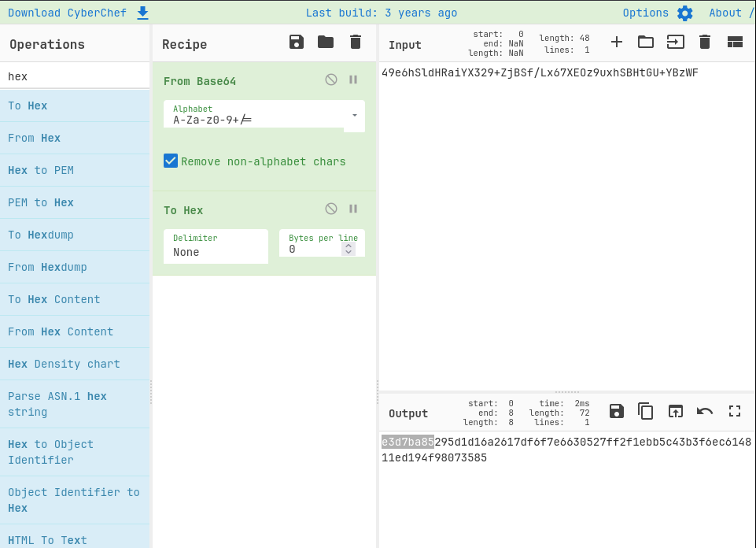
Task: Click the operations search box containing hex
Action: tap(75, 76)
